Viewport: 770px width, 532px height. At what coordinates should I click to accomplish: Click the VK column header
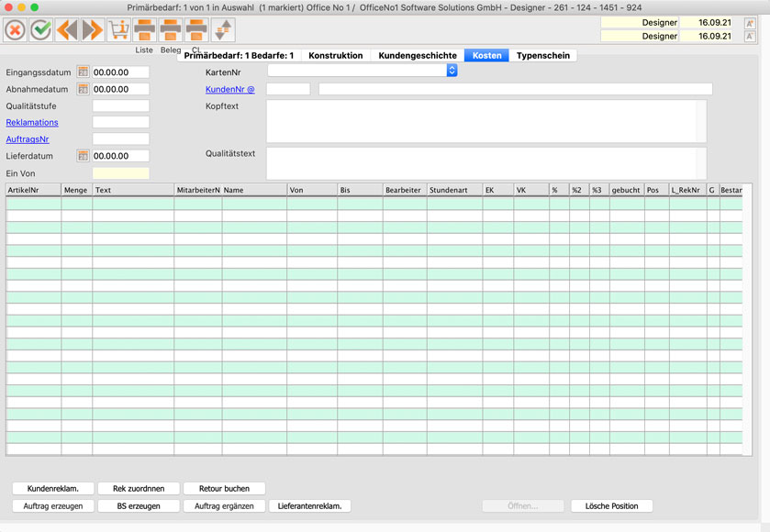[x=531, y=190]
